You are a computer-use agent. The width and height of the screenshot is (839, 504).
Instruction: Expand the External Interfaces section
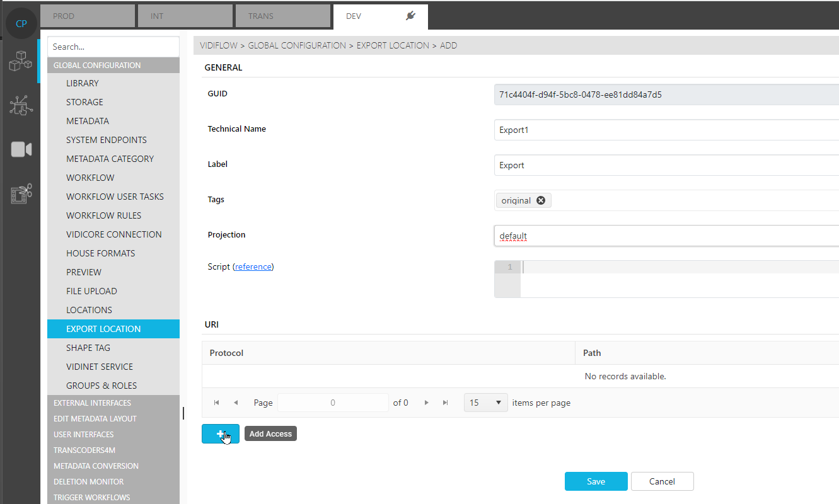(92, 403)
